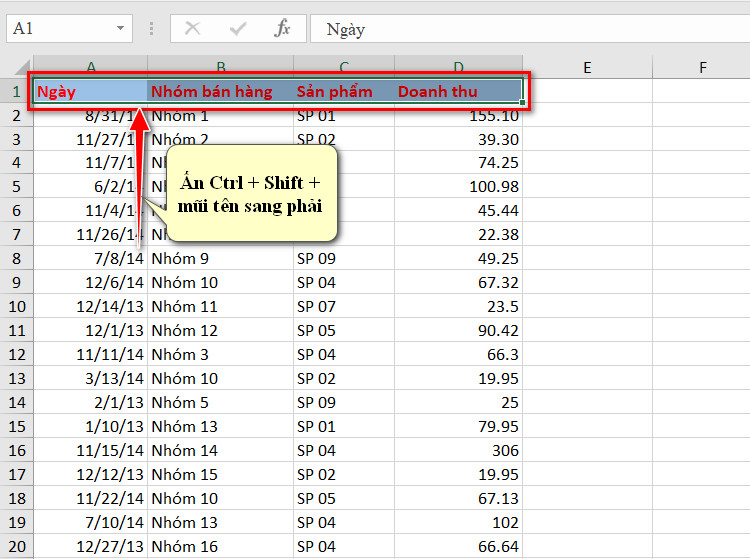The image size is (750, 559).
Task: Select the revenue cell 67.32
Action: pos(458,282)
